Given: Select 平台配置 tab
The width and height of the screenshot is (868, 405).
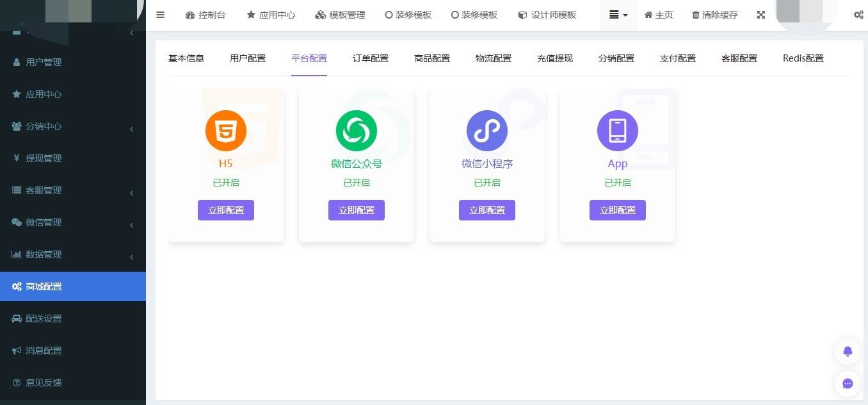Looking at the screenshot, I should [x=309, y=58].
